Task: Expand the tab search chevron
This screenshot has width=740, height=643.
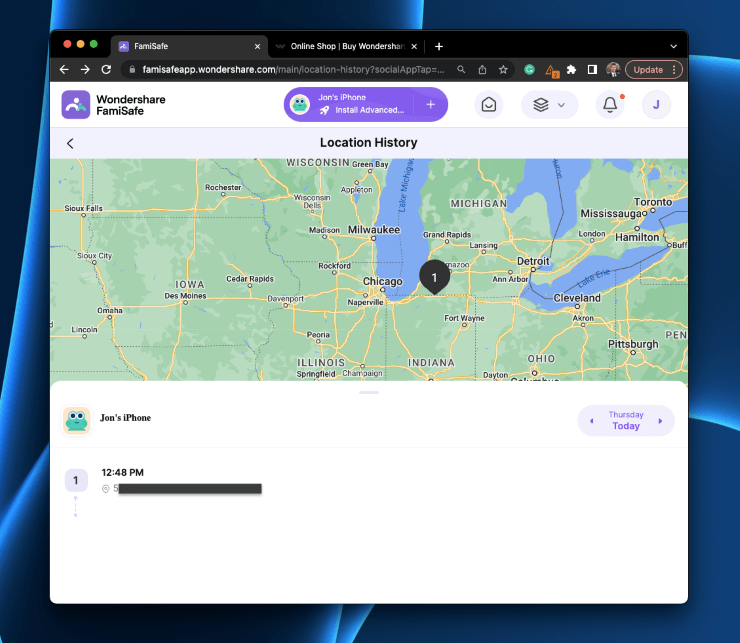Action: tap(673, 46)
